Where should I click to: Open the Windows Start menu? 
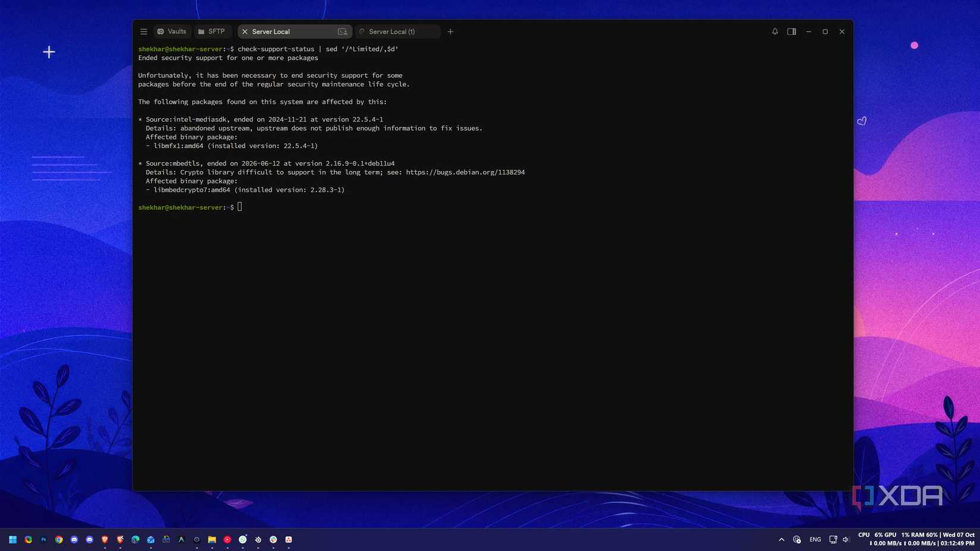(12, 540)
